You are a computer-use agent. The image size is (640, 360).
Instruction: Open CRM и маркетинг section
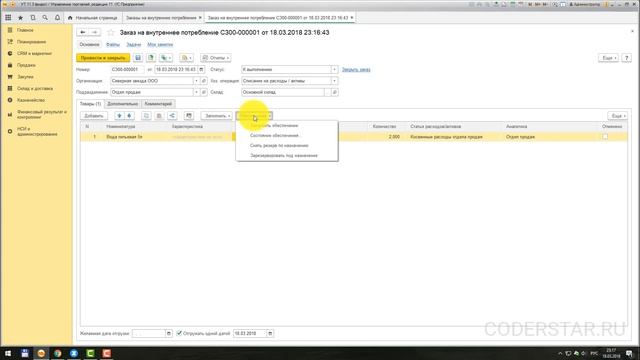coord(34,53)
